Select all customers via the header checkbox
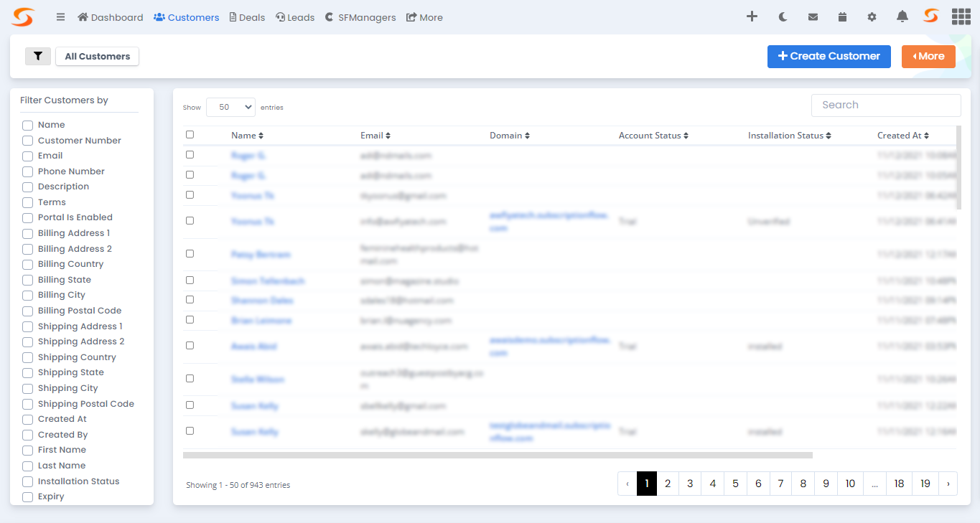 pyautogui.click(x=190, y=134)
